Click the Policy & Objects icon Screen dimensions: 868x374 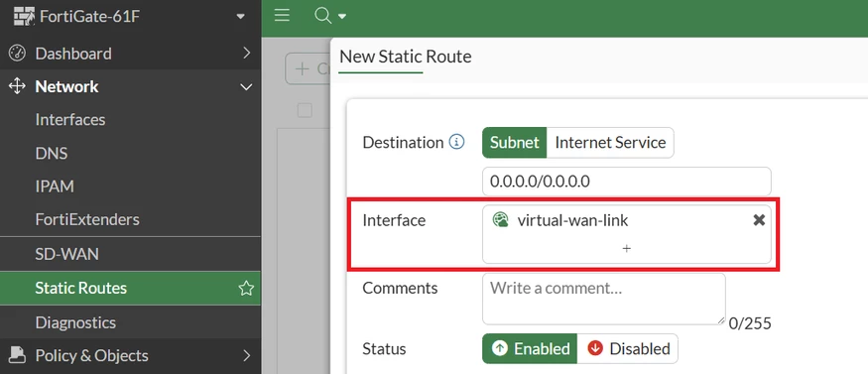(x=18, y=354)
